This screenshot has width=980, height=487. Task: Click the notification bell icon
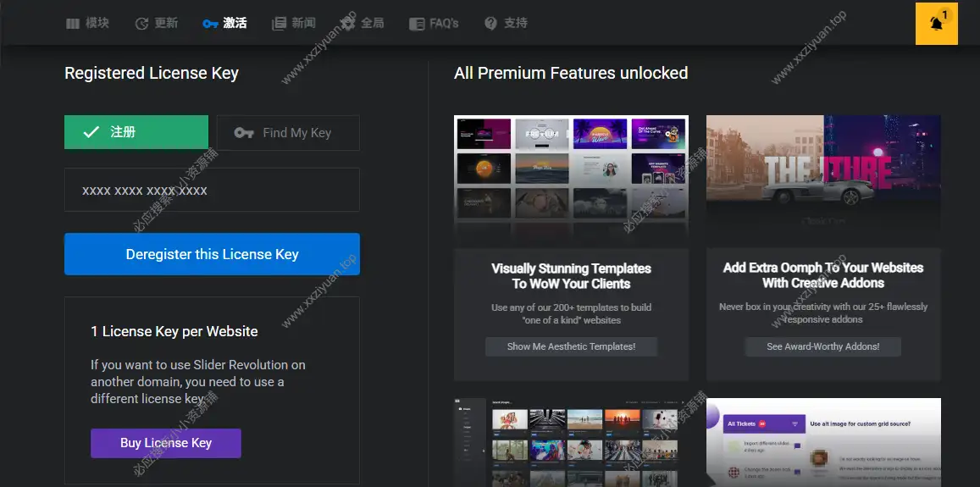(936, 24)
